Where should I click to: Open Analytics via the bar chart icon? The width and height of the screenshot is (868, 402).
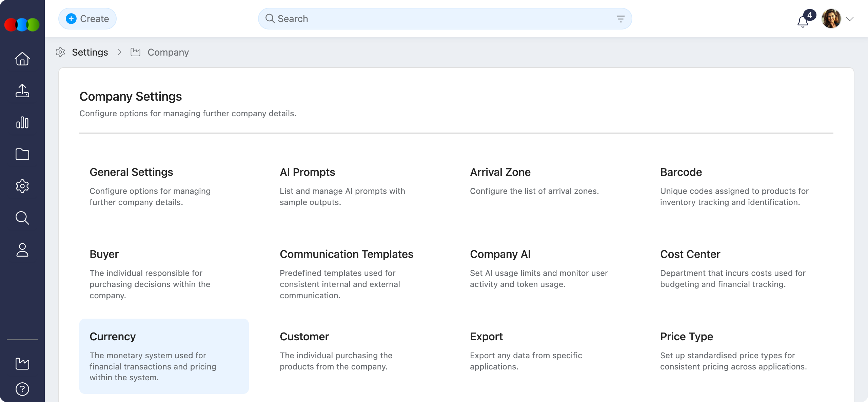point(22,122)
